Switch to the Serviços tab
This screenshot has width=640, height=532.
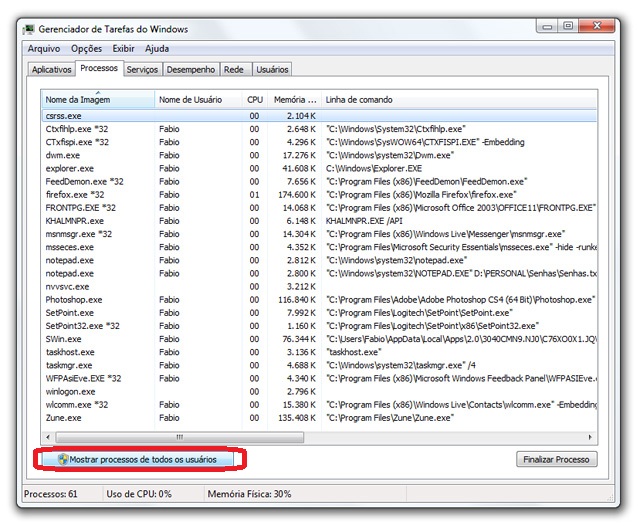142,69
